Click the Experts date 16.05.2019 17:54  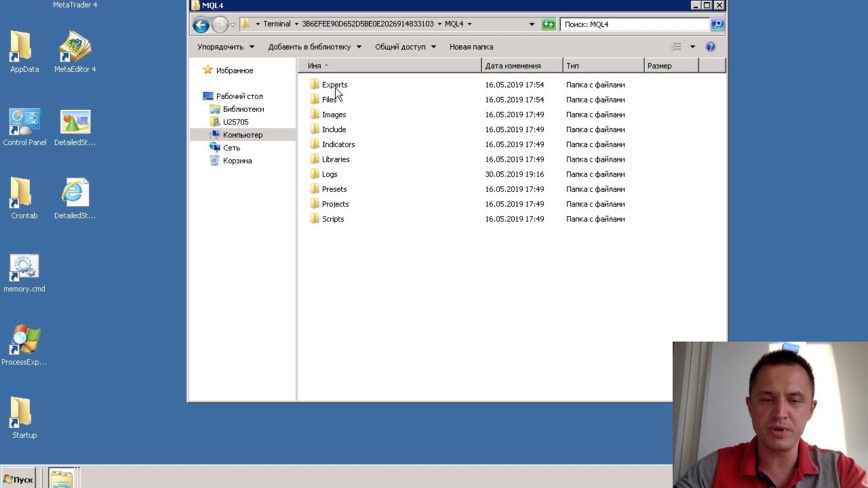click(515, 85)
